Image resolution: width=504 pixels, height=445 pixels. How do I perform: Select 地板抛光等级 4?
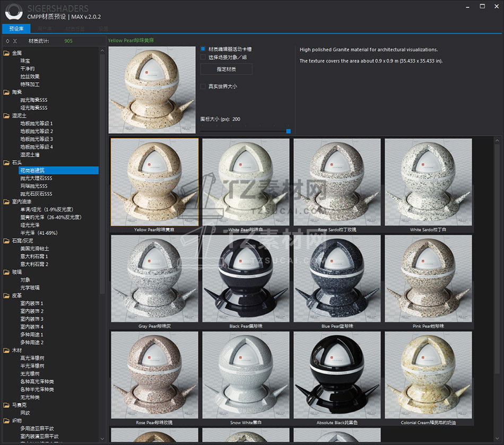point(36,147)
